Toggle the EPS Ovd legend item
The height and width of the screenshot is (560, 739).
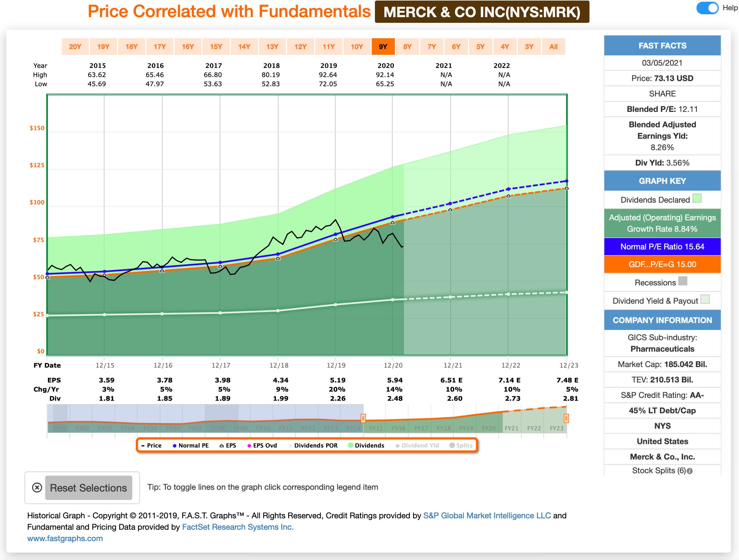click(262, 445)
